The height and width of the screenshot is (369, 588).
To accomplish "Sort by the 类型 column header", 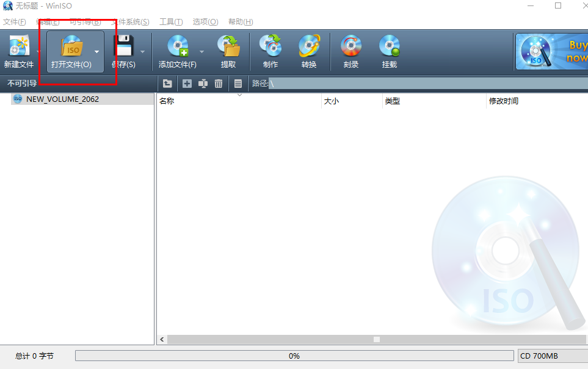I will [434, 101].
